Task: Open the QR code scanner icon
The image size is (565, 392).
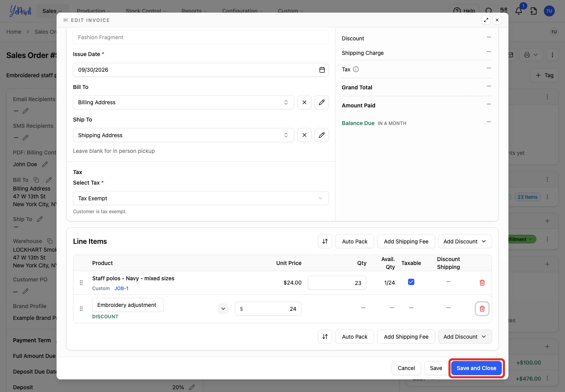Action: [504, 11]
